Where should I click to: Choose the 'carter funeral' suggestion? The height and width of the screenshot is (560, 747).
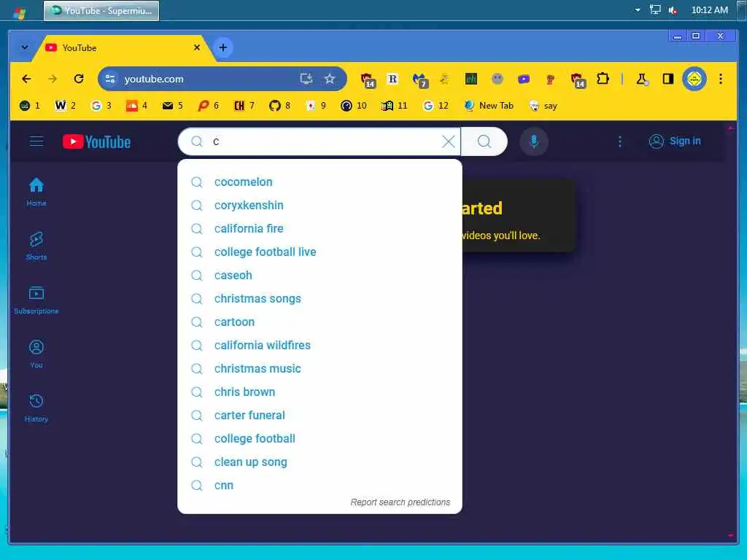pos(320,415)
